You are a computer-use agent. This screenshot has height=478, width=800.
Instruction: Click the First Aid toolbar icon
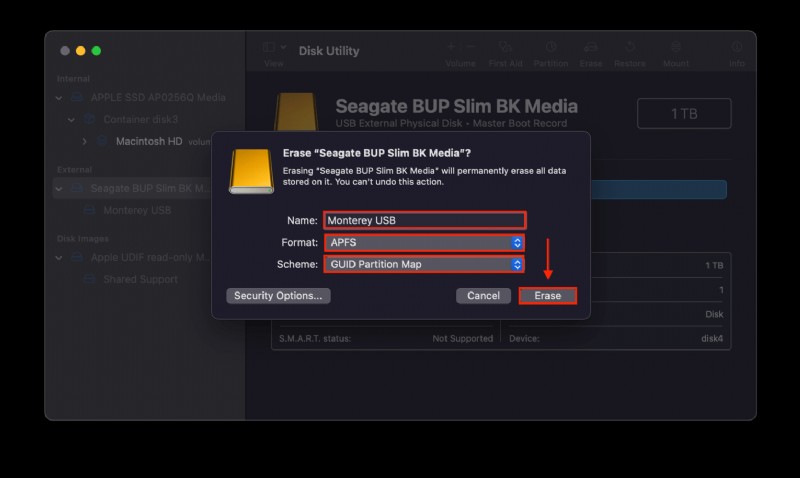[x=505, y=47]
